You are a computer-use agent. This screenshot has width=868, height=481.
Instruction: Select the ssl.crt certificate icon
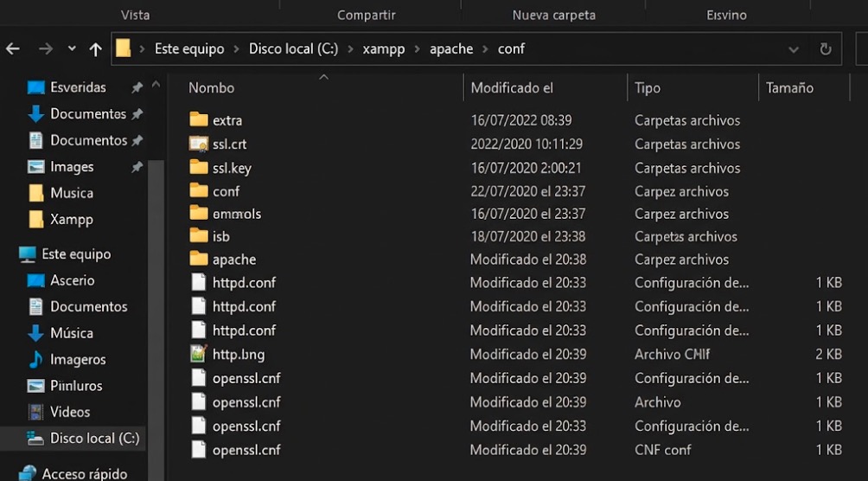199,144
